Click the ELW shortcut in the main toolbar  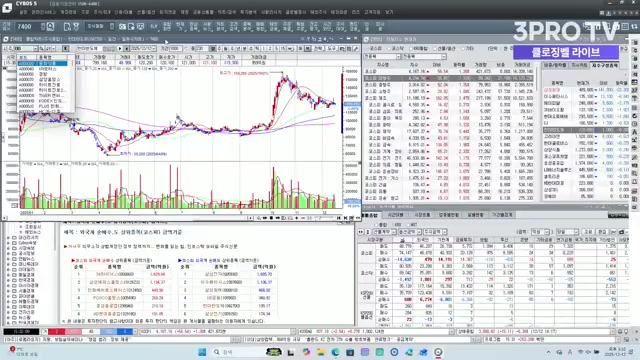pyautogui.click(x=154, y=27)
